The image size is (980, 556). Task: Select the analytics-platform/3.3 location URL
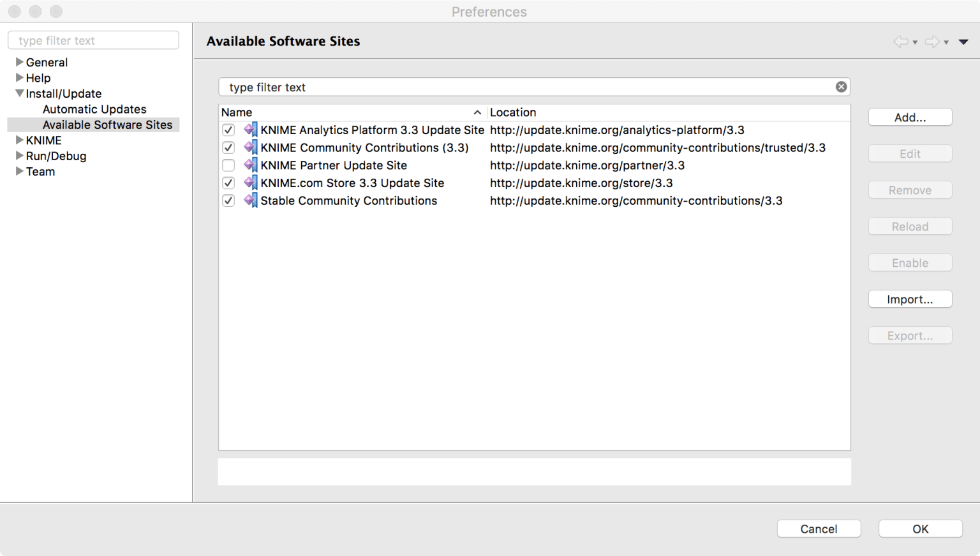point(617,130)
